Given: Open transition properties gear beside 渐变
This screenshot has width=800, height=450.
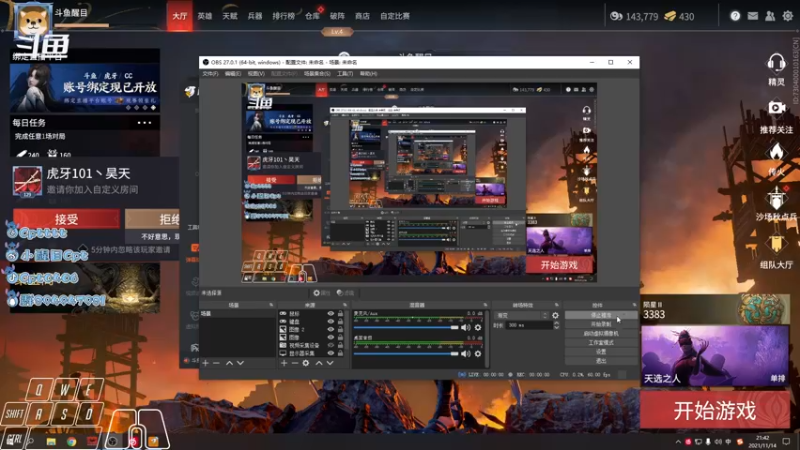Looking at the screenshot, I should point(555,315).
